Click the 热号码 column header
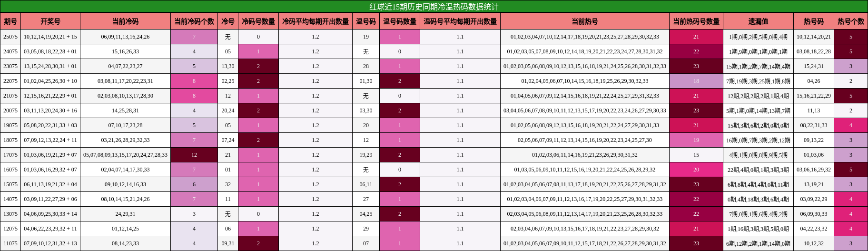 click(x=814, y=21)
